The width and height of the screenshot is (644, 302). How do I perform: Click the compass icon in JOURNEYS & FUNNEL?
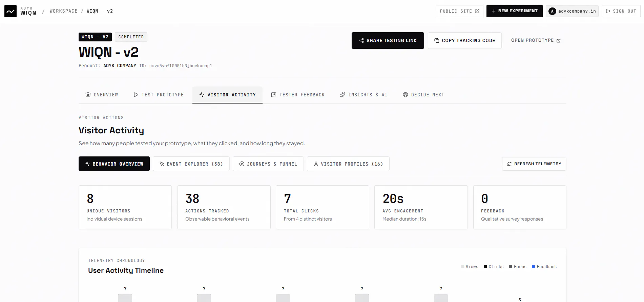click(x=242, y=164)
